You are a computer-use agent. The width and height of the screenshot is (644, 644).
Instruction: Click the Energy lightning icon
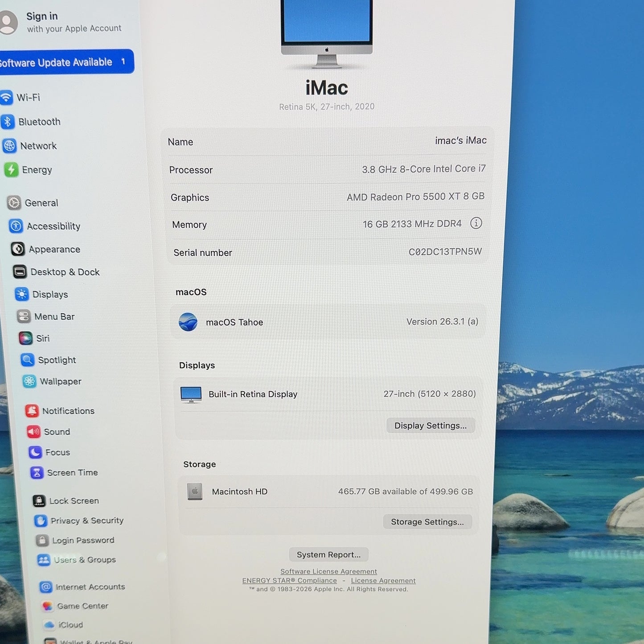coord(12,170)
